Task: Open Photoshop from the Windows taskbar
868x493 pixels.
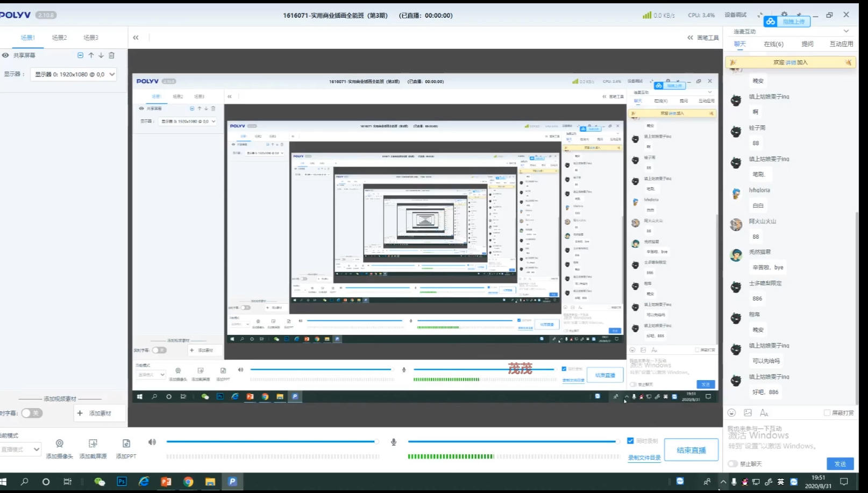Action: tap(122, 482)
